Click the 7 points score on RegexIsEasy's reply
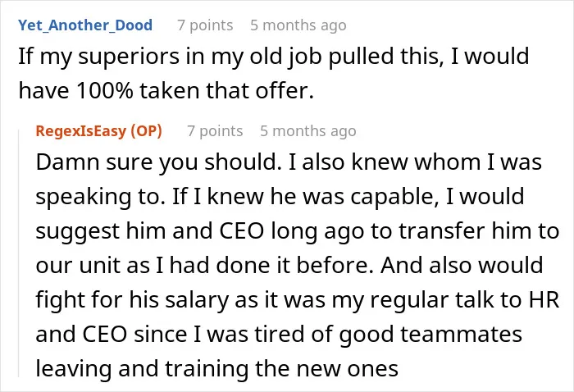This screenshot has width=574, height=392. (x=215, y=131)
